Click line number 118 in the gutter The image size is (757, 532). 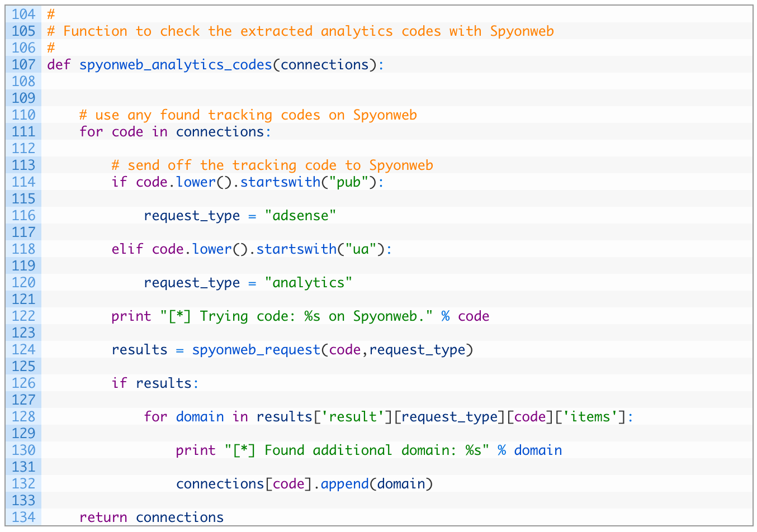pyautogui.click(x=23, y=249)
